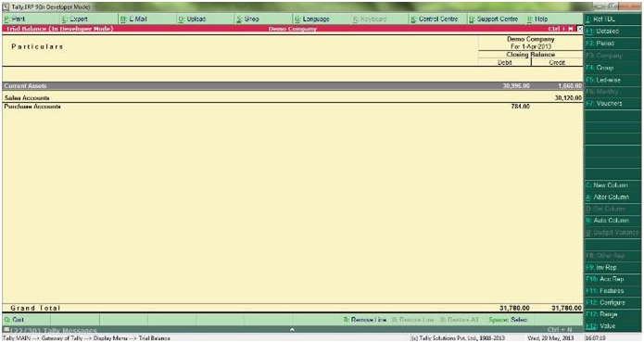The image size is (644, 343).
Task: Click the Quit button at bottom left
Action: (15, 320)
